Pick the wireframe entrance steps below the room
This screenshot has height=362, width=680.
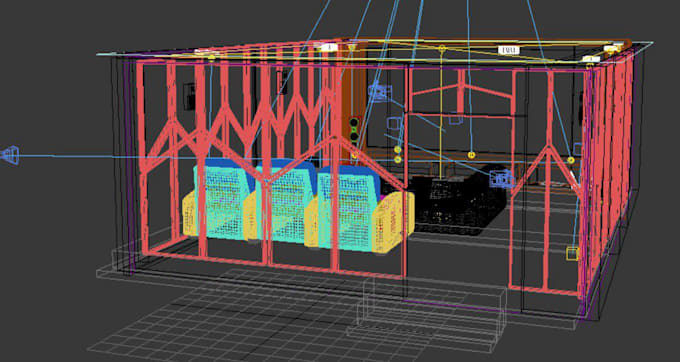tap(427, 313)
